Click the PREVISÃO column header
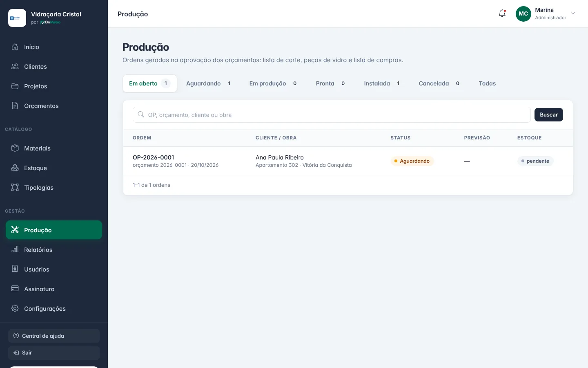The height and width of the screenshot is (368, 588). click(x=477, y=138)
